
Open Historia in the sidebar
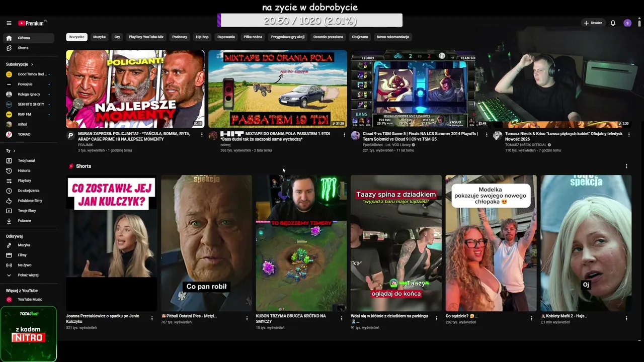tap(28, 170)
